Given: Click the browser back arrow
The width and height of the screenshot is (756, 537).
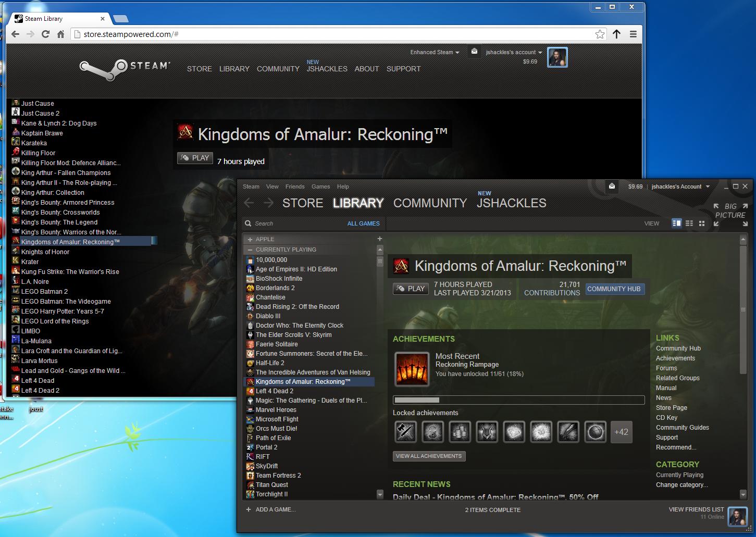Looking at the screenshot, I should (15, 34).
